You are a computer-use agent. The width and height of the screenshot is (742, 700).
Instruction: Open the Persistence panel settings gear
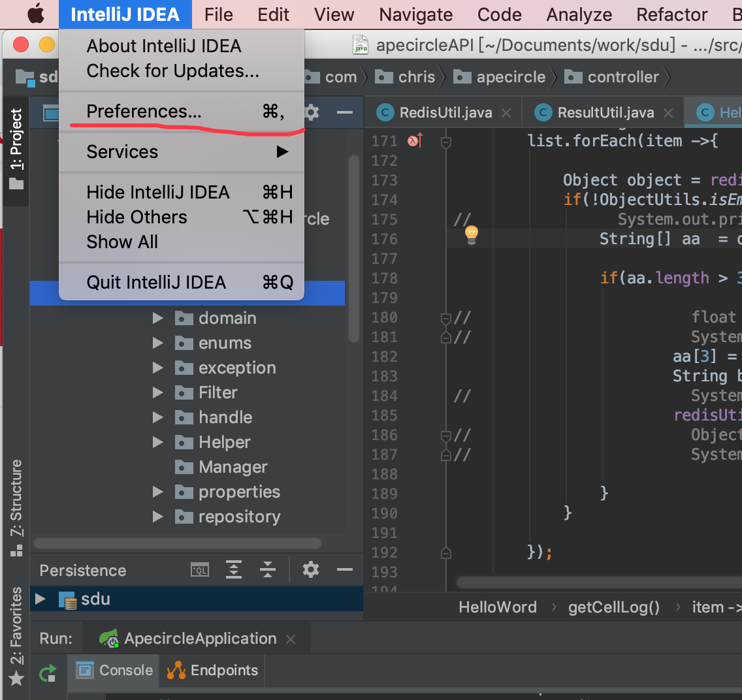[310, 570]
